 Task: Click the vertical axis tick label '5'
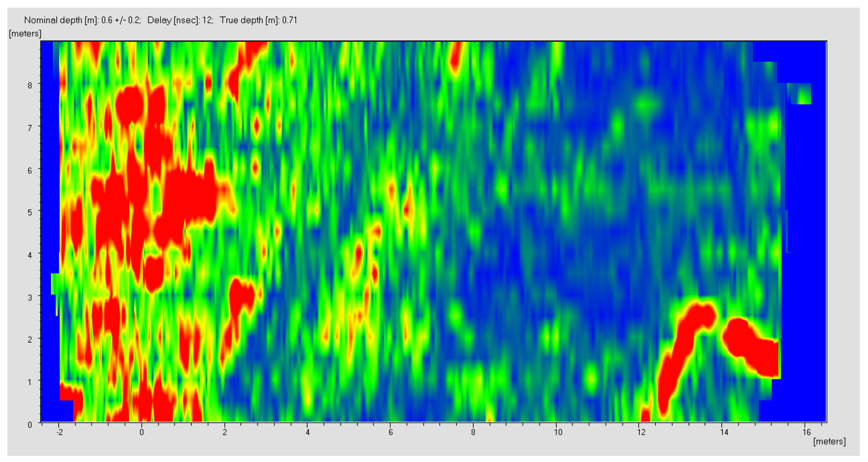pyautogui.click(x=30, y=212)
